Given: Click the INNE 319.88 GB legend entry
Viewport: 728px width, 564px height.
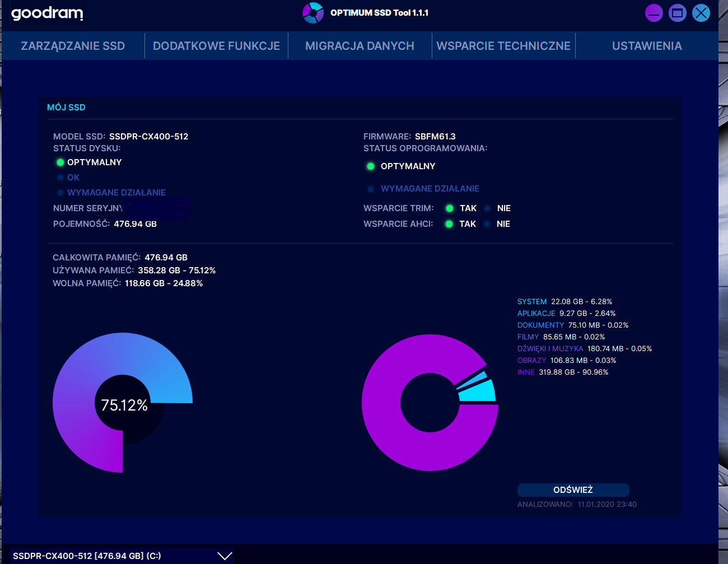Looking at the screenshot, I should coord(563,372).
